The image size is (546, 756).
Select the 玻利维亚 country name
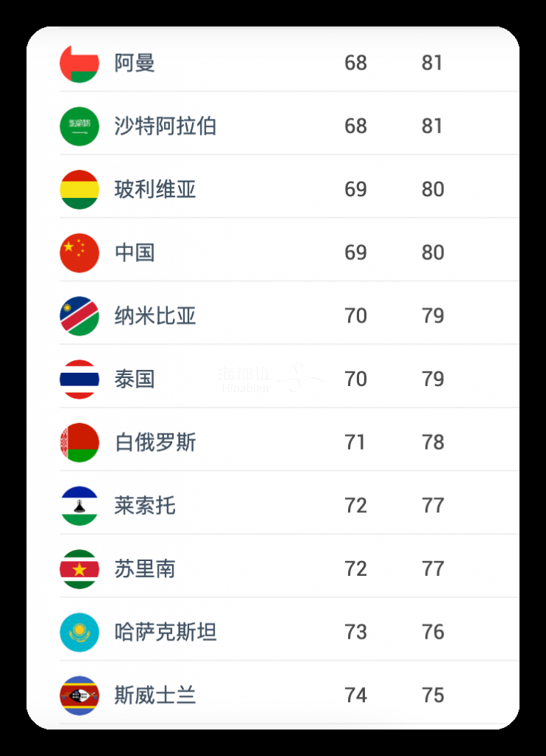pos(155,190)
